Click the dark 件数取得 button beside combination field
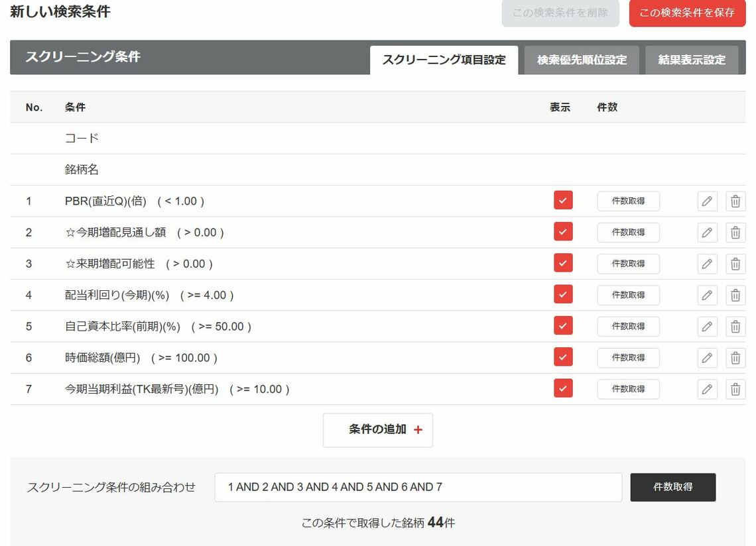This screenshot has height=546, width=756. 672,487
